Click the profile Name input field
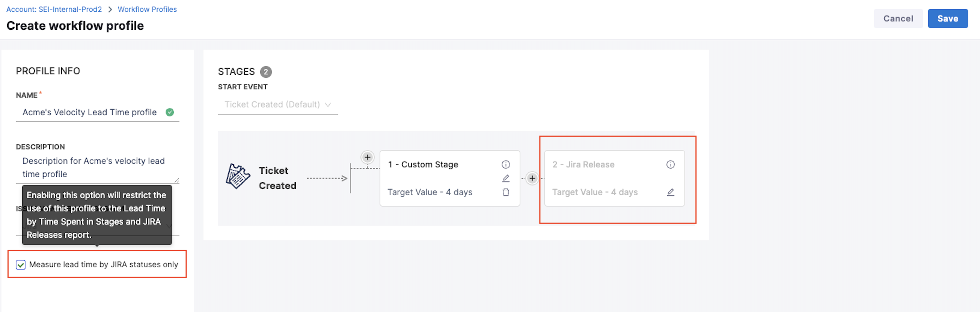 (90, 112)
